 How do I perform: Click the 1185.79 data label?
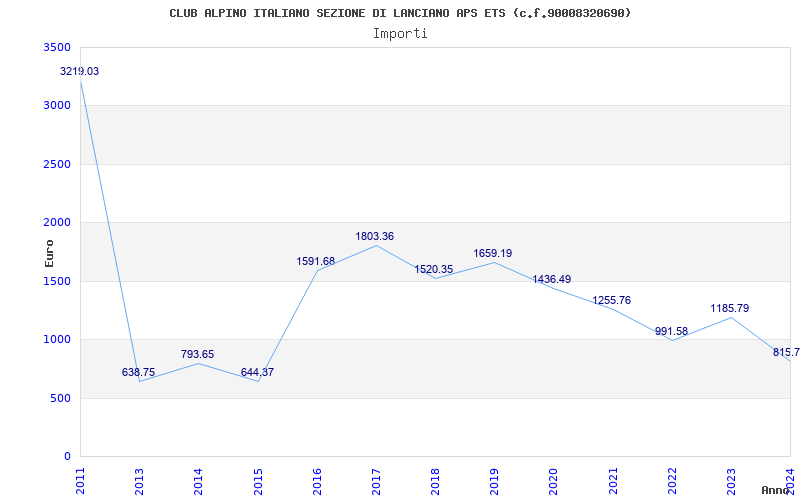730,309
